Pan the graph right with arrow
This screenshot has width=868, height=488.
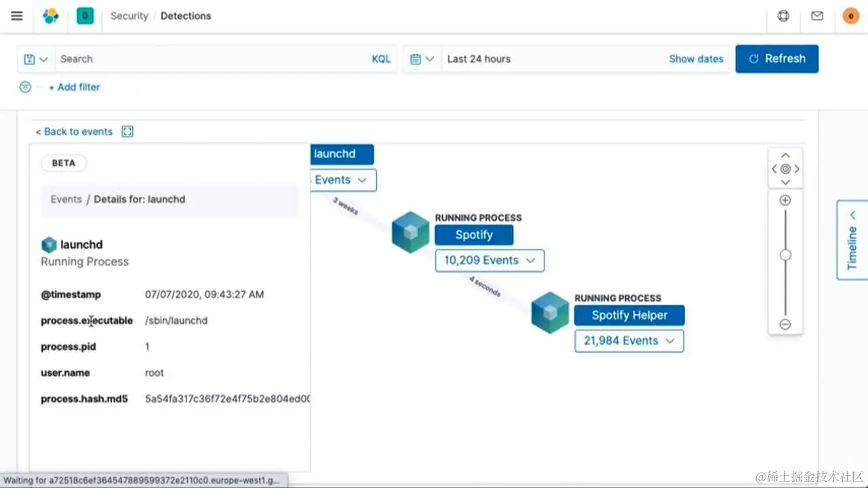(797, 168)
